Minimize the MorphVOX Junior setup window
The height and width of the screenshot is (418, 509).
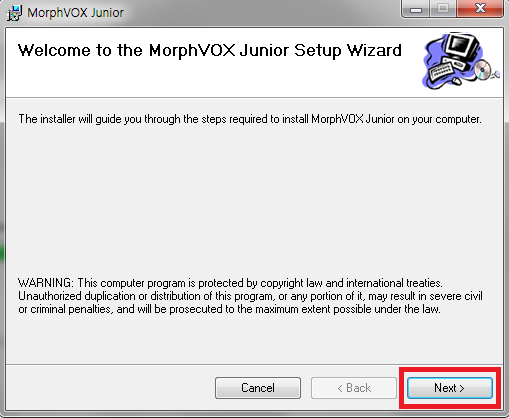416,8
